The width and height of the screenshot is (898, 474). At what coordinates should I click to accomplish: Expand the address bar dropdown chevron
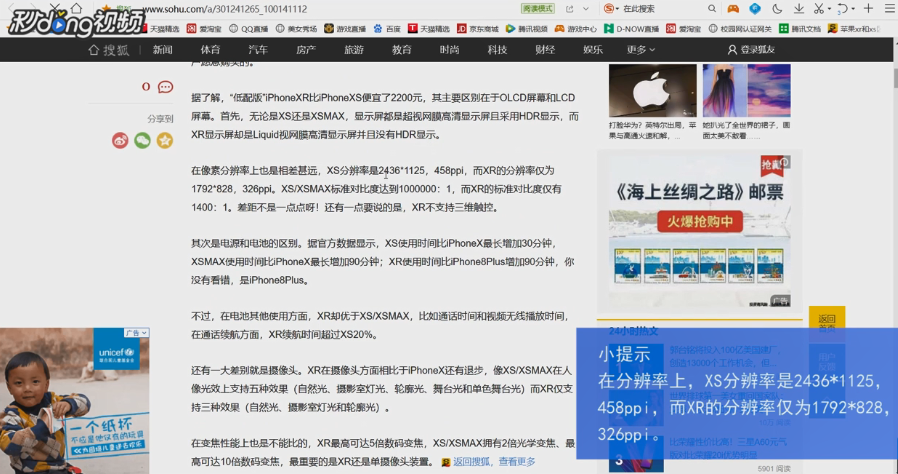pos(585,9)
